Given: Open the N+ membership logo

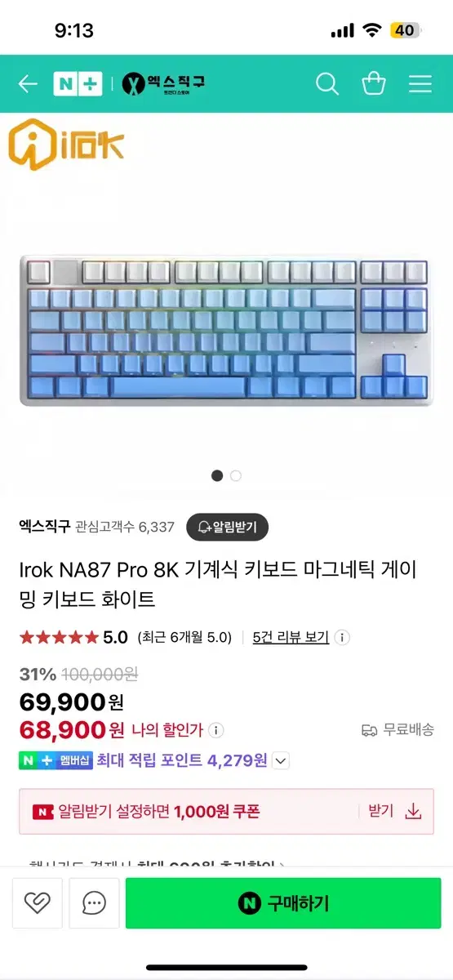Looking at the screenshot, I should point(77,83).
